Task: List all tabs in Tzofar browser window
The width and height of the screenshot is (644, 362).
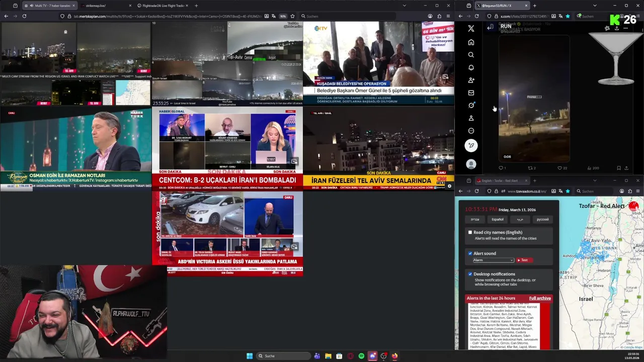Action: pos(595,180)
